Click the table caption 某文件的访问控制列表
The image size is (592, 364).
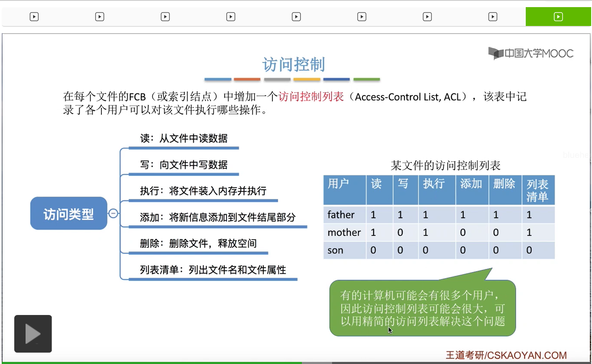(446, 165)
